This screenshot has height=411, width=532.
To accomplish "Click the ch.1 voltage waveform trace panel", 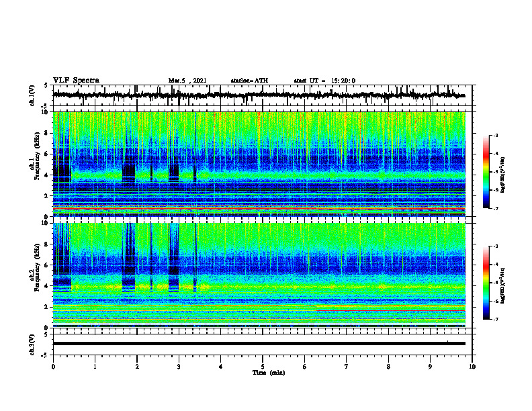I will coord(263,95).
